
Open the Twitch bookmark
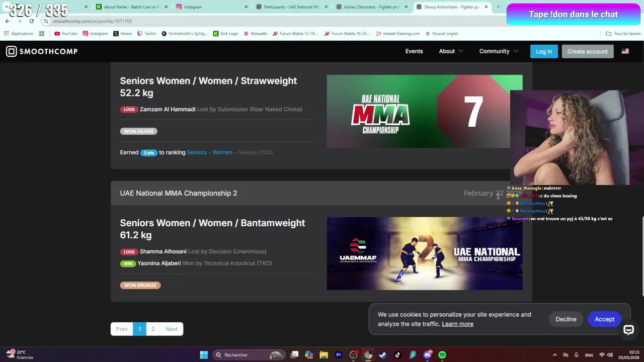tap(146, 34)
